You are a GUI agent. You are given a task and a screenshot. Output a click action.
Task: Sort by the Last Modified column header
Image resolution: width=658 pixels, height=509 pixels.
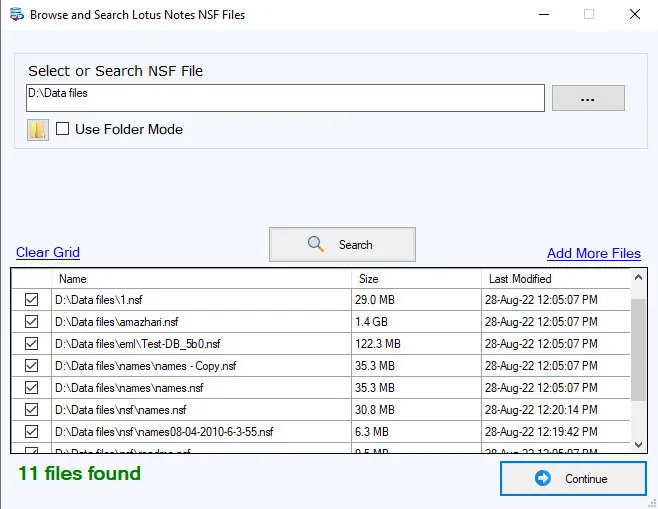coord(556,279)
